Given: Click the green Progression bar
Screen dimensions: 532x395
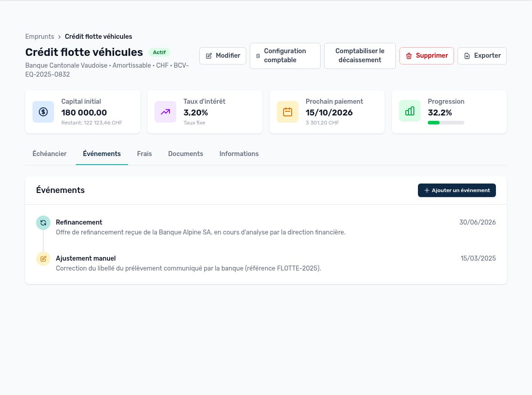Looking at the screenshot, I should tap(446, 123).
